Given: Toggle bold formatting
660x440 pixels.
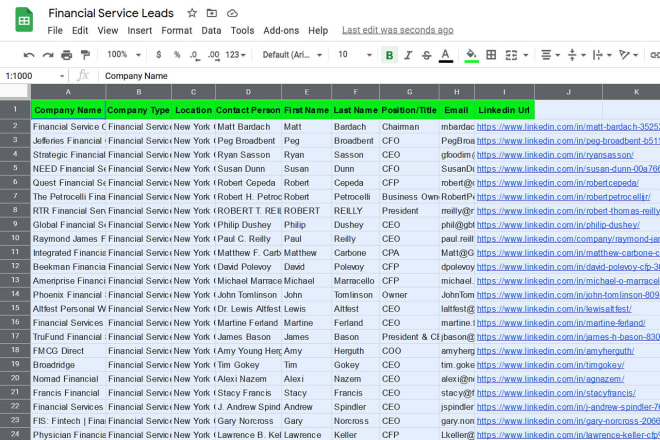Looking at the screenshot, I should pyautogui.click(x=389, y=55).
